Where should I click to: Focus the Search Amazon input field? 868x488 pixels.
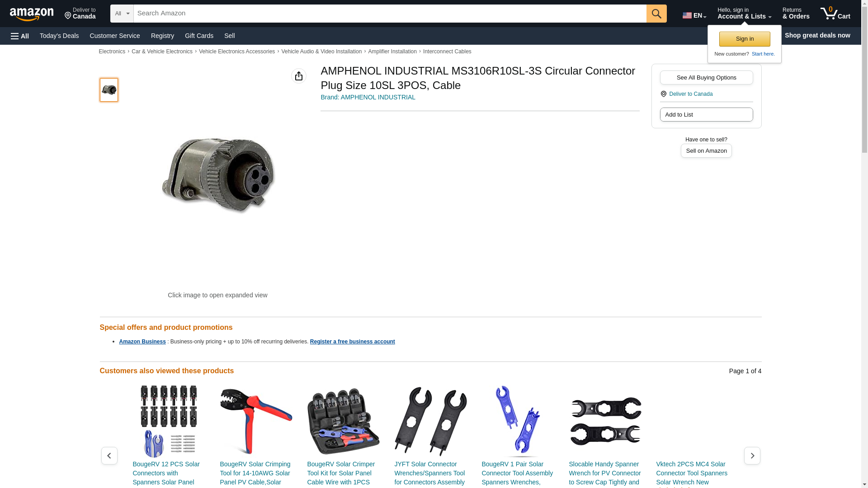pos(390,14)
